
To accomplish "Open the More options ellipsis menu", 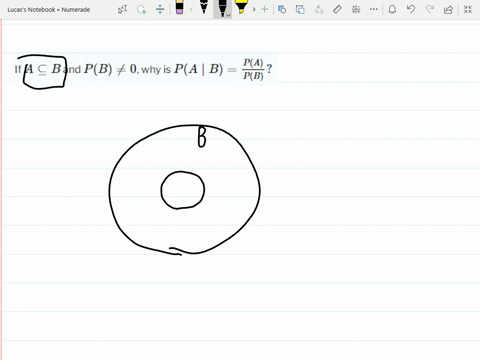I will click(x=374, y=9).
